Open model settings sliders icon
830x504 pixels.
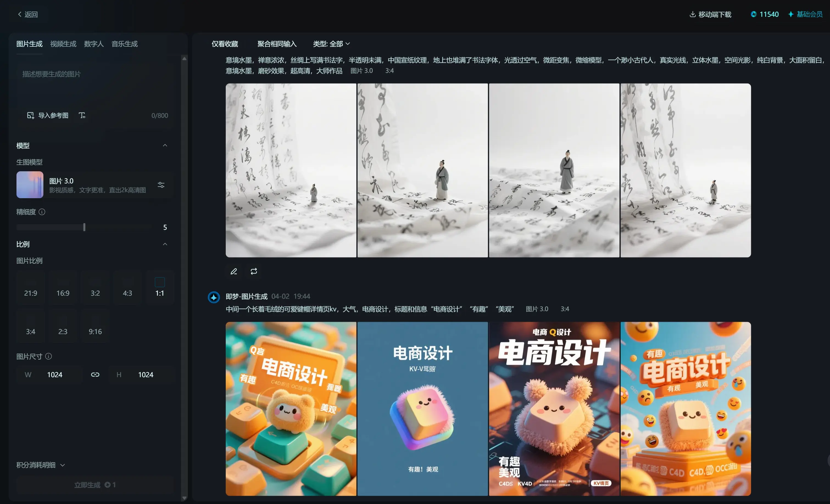click(161, 185)
